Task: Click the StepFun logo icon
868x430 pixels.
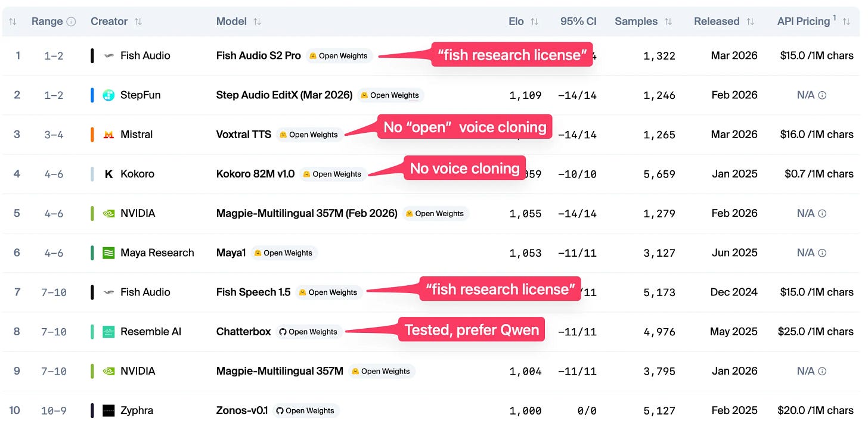Action: pyautogui.click(x=108, y=95)
